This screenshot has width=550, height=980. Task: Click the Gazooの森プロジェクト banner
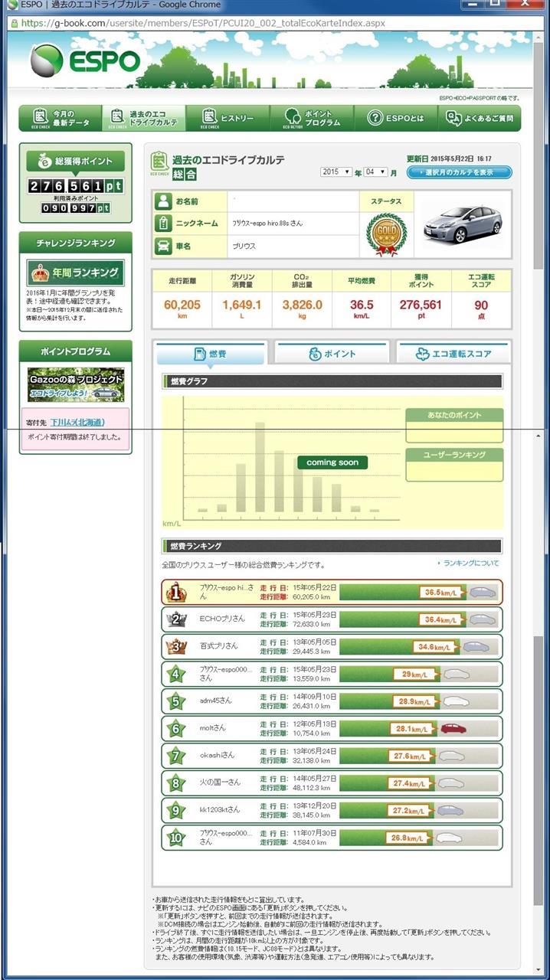click(75, 384)
